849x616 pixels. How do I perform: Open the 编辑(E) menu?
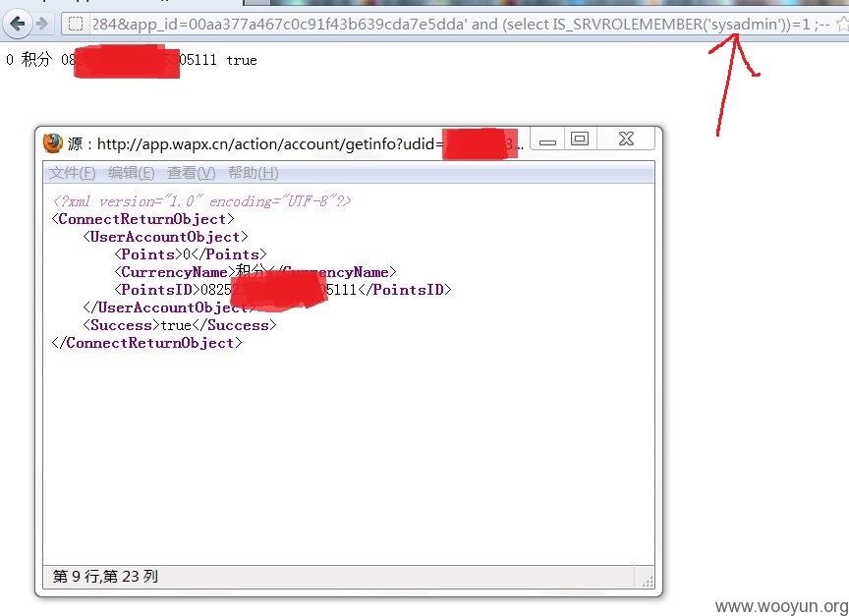tap(131, 173)
